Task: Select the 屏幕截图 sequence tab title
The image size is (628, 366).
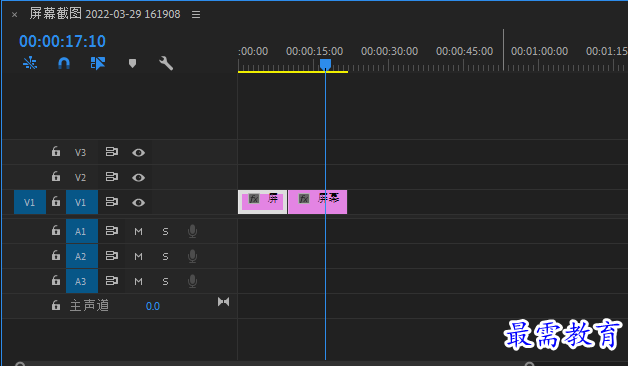Action: coord(105,14)
